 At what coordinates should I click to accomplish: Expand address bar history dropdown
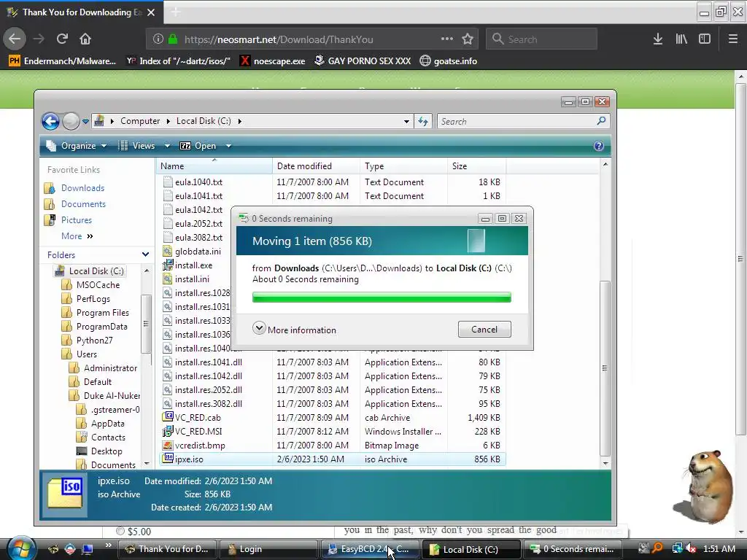406,122
